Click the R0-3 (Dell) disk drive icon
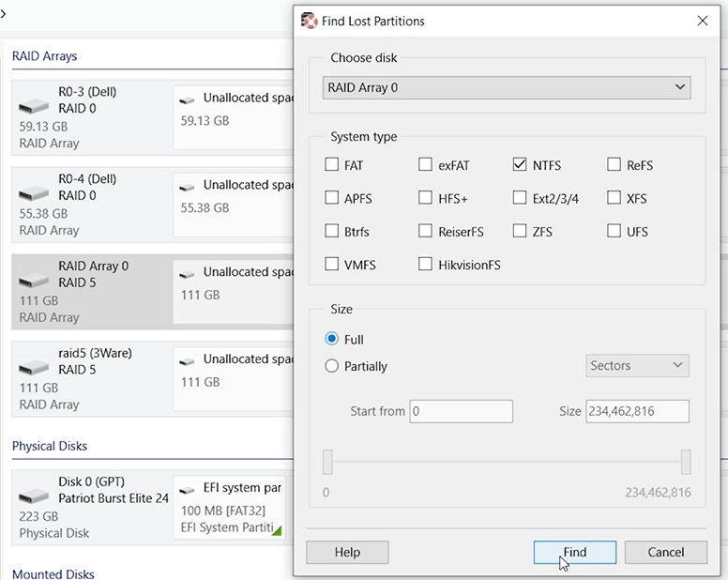This screenshot has width=728, height=580. [34, 106]
